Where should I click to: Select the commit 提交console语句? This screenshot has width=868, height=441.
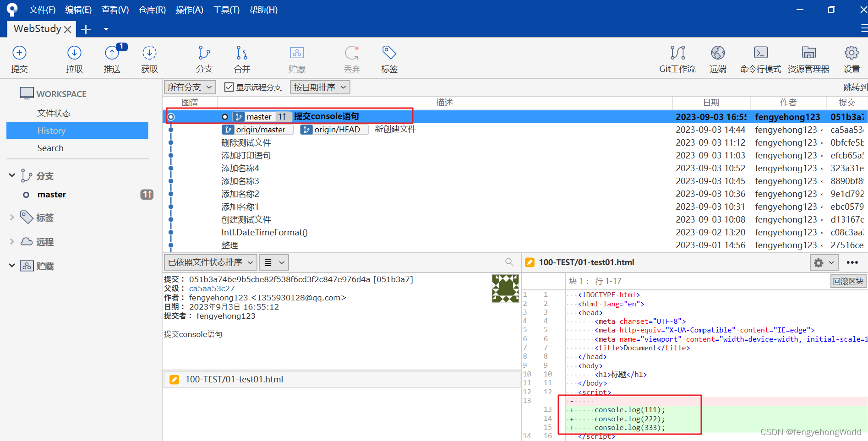coord(327,117)
